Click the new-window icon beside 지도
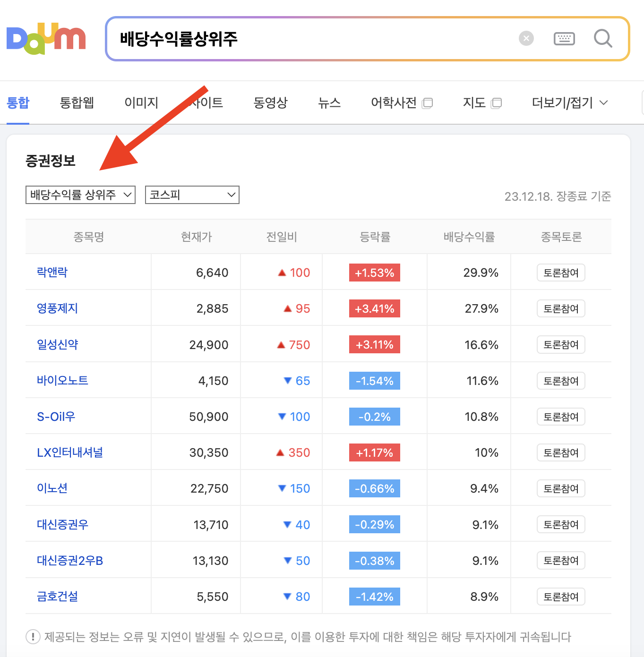 pyautogui.click(x=497, y=102)
